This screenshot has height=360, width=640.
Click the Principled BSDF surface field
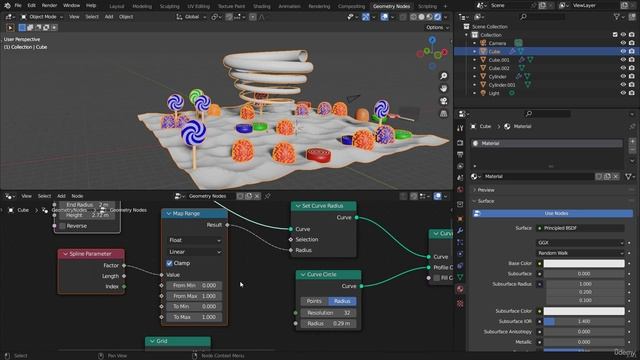(580, 228)
